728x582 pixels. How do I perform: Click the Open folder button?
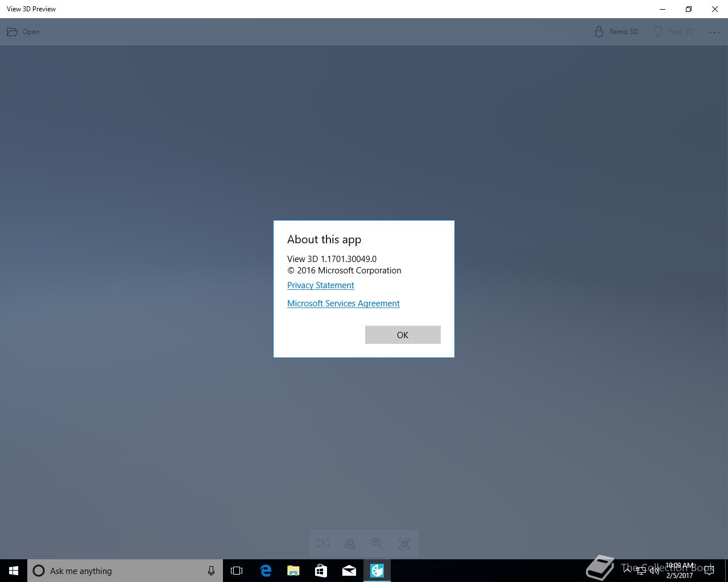[23, 32]
